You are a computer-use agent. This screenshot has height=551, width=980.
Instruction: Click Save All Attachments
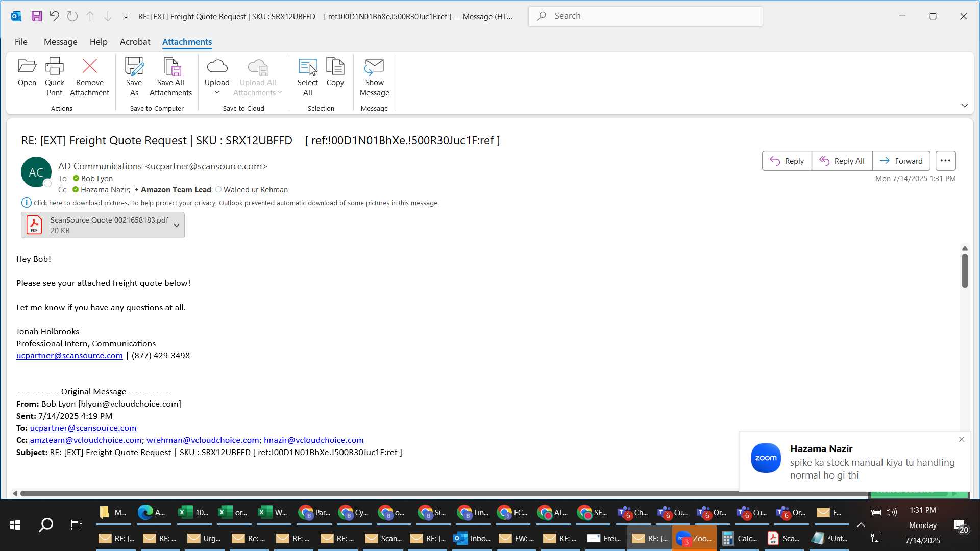(x=170, y=77)
